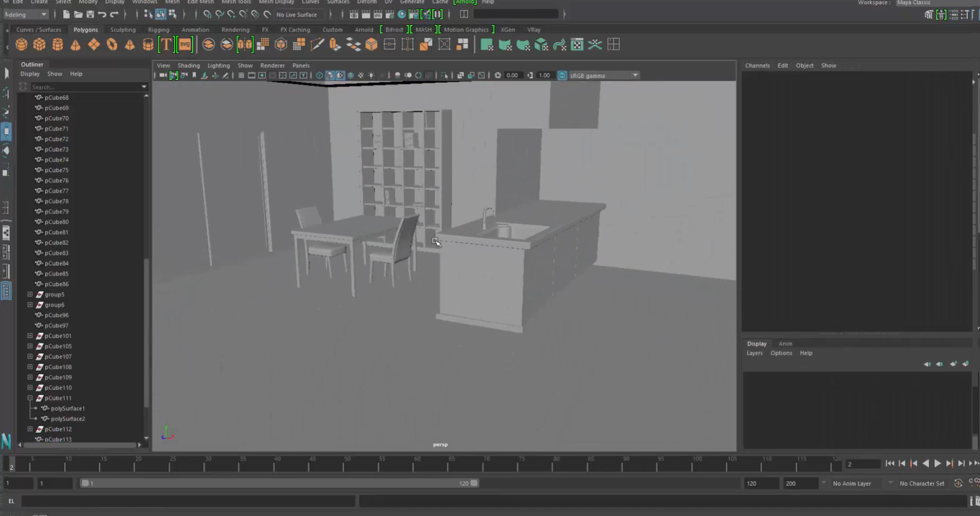Click the undo arrow in the toolbar

click(102, 14)
